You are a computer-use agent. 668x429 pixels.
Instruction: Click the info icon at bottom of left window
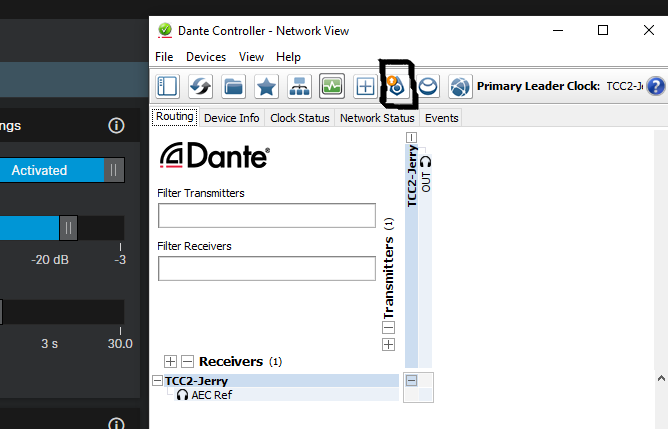(x=116, y=423)
